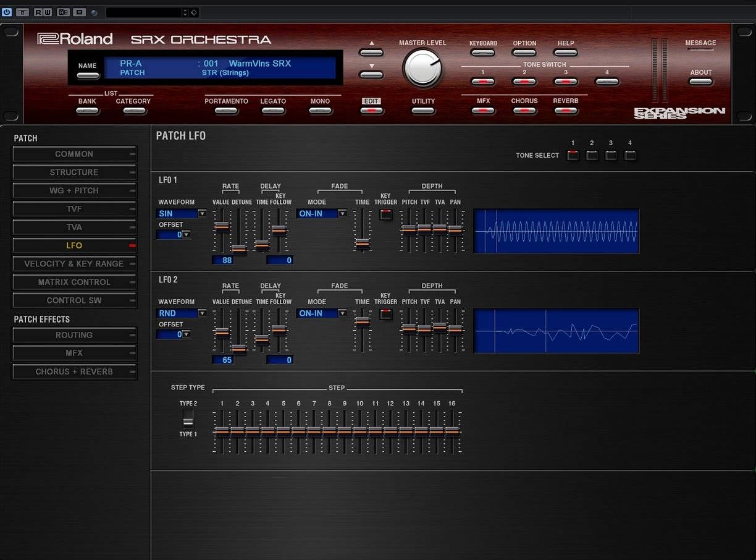
Task: Toggle Tone Switch 1
Action: pyautogui.click(x=483, y=82)
